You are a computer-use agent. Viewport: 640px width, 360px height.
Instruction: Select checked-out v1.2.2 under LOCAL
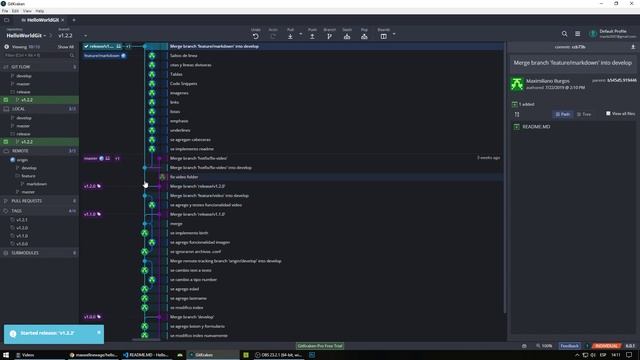27,142
